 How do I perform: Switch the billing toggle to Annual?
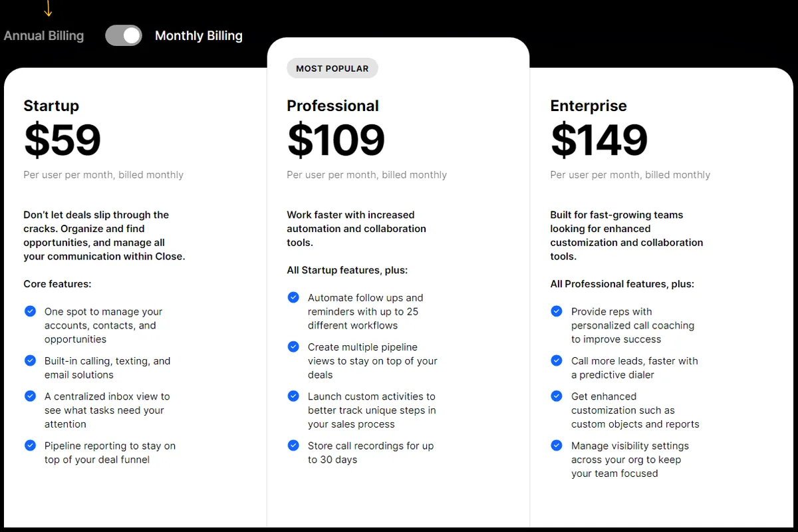click(124, 35)
